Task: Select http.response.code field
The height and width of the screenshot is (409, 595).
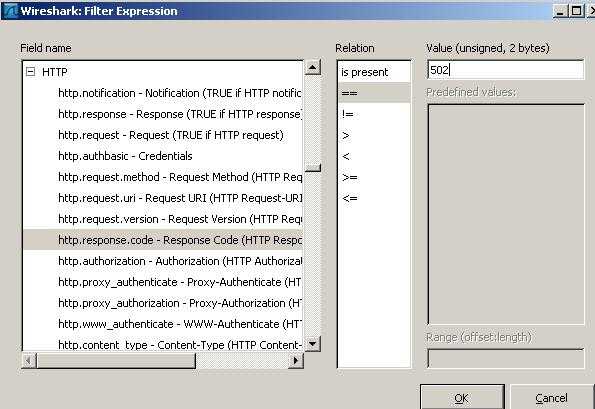Action: tap(163, 240)
